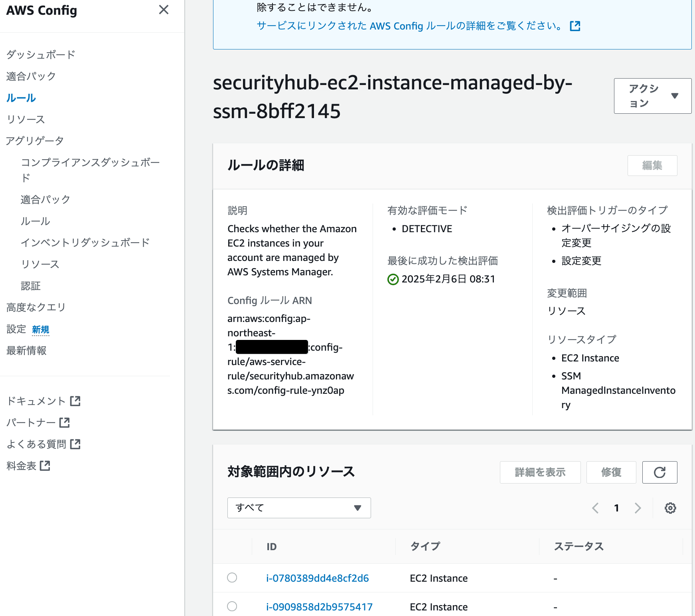Select radio for i-0780389dd4e8cf2d6
The height and width of the screenshot is (616, 695).
(232, 578)
